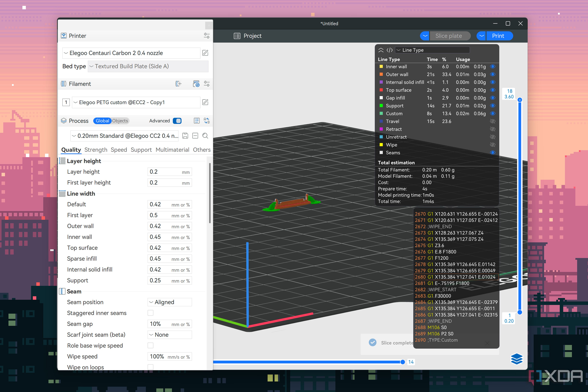This screenshot has width=588, height=392.
Task: Open filament settings sliders icon
Action: point(206,84)
